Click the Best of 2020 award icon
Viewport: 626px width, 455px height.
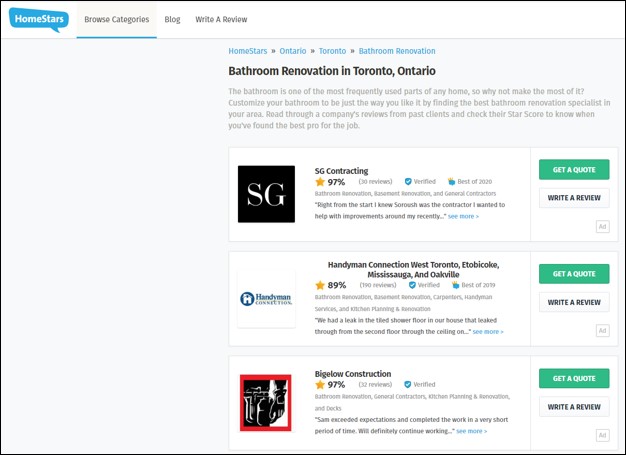coord(451,182)
